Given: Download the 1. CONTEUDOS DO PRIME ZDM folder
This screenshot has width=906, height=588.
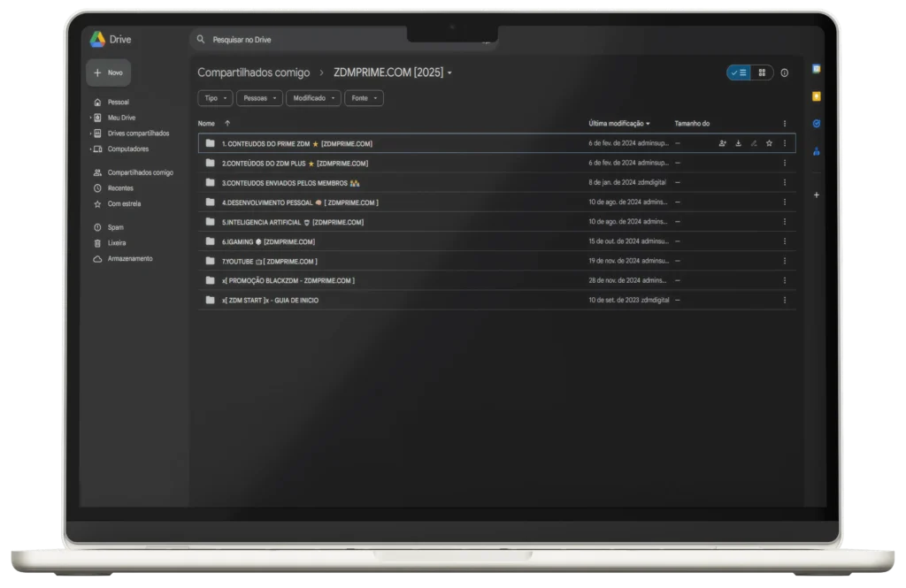Looking at the screenshot, I should point(738,143).
